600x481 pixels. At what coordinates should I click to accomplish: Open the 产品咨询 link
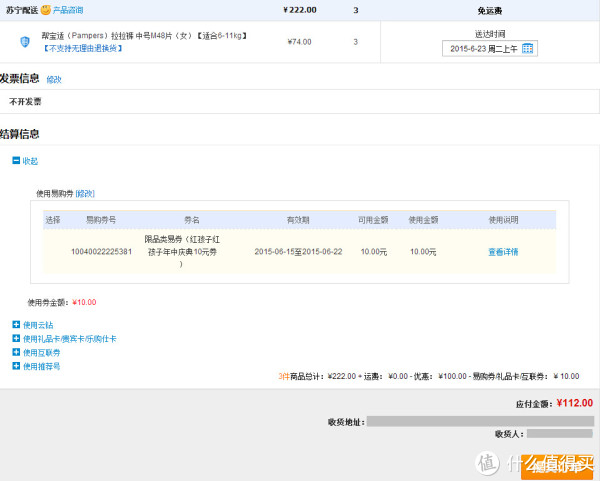click(x=68, y=10)
